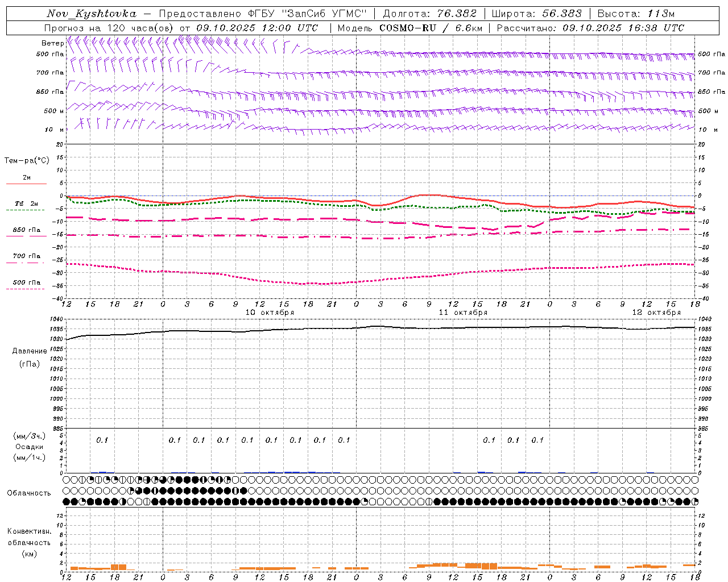Click the 500 гПа temperature legend entry

[x=26, y=282]
